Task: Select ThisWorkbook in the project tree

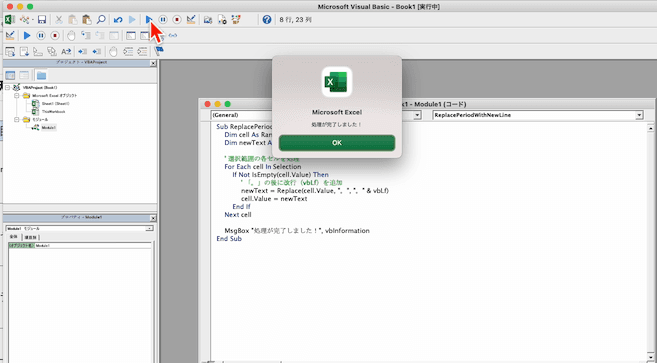Action: (53, 111)
